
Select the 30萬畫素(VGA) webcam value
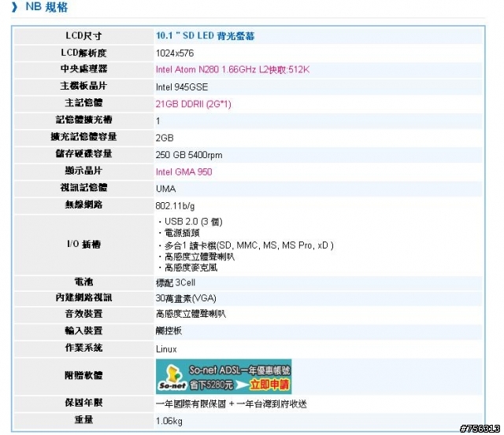[186, 299]
